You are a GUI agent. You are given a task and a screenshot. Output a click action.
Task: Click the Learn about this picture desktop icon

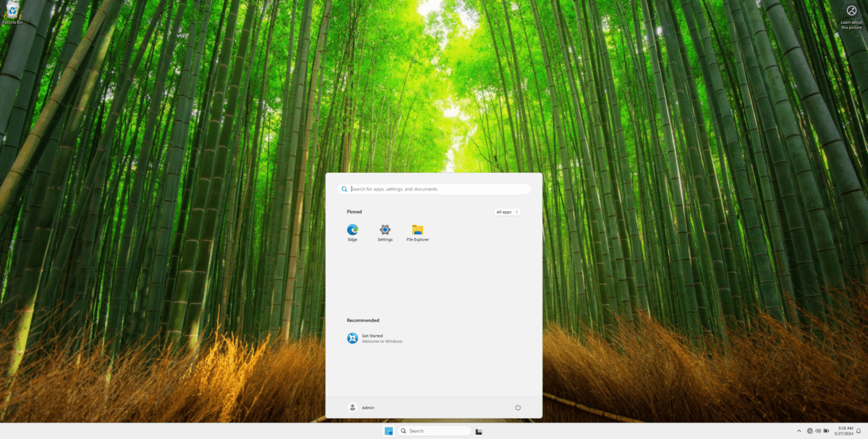[x=851, y=11]
